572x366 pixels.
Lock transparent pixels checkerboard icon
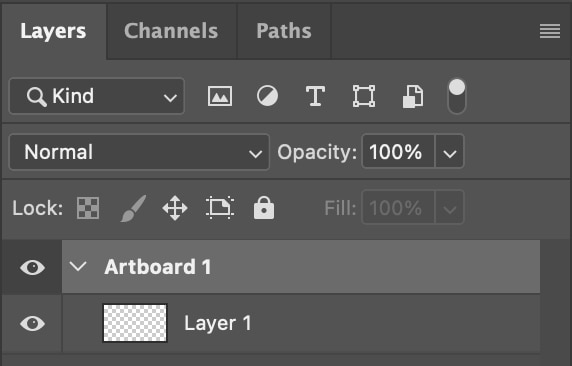88,208
